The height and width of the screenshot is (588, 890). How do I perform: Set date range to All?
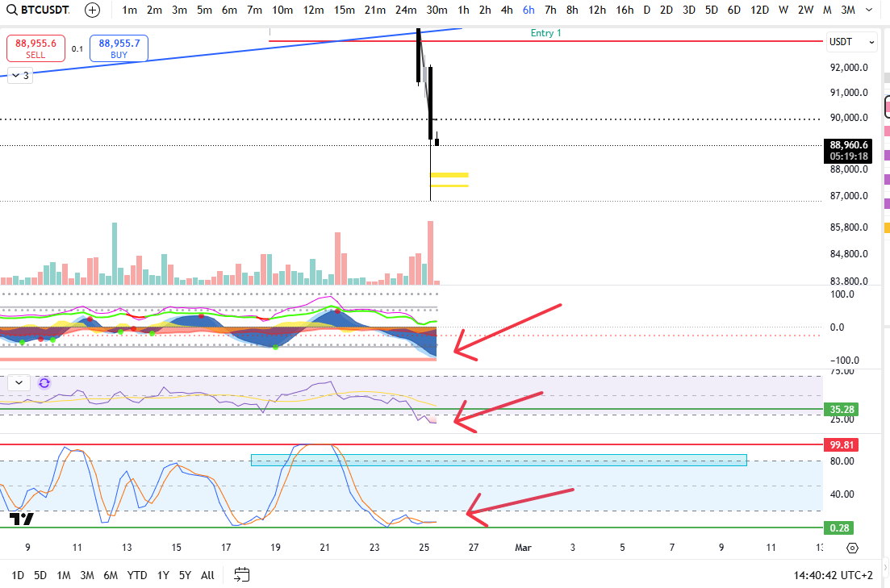(207, 575)
